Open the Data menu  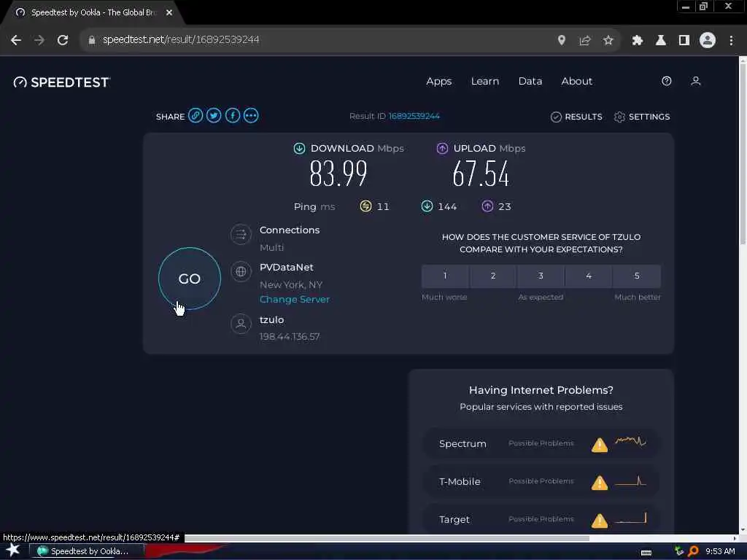click(530, 82)
